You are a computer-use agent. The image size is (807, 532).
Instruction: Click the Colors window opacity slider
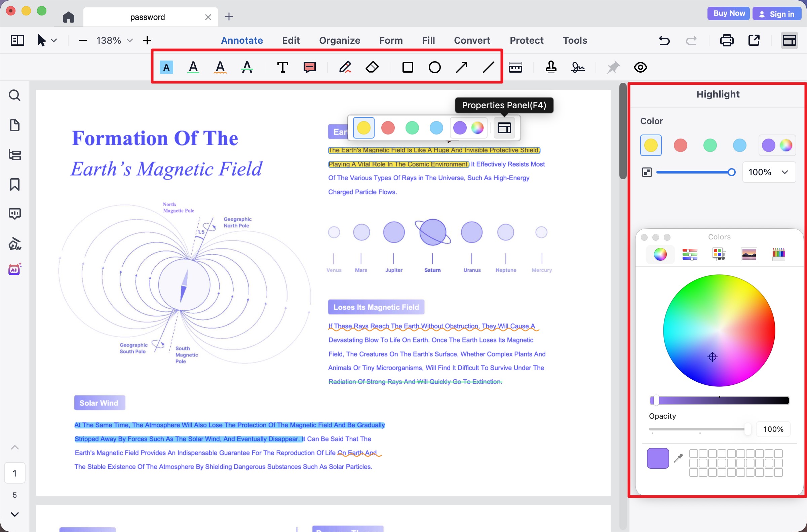[700, 429]
